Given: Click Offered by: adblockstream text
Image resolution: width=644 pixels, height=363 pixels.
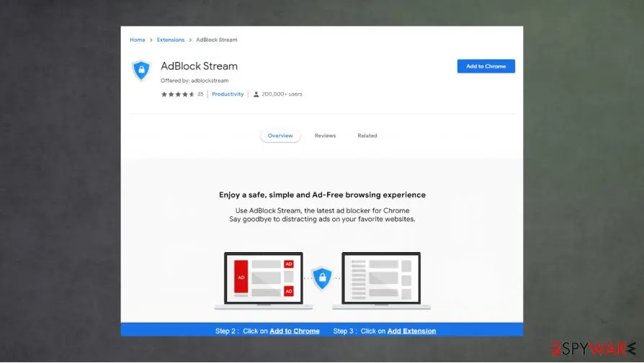Looking at the screenshot, I should coord(194,81).
